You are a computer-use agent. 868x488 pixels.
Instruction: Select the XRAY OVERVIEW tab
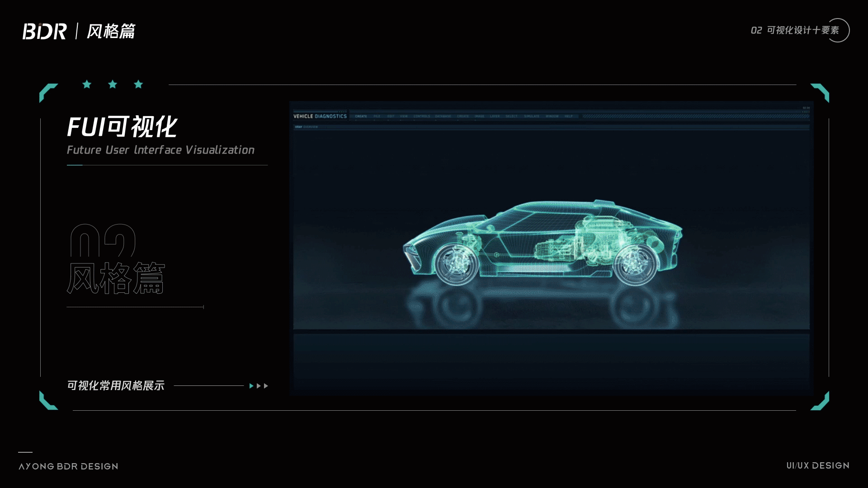[306, 127]
